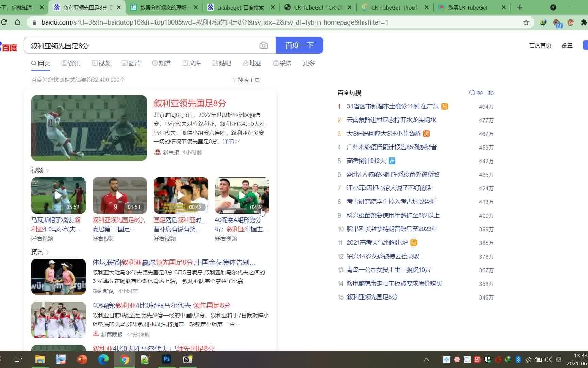This screenshot has height=368, width=588.
Task: Open news 体坛联播|叙利亚赢球领先国足8分
Action: 174,262
